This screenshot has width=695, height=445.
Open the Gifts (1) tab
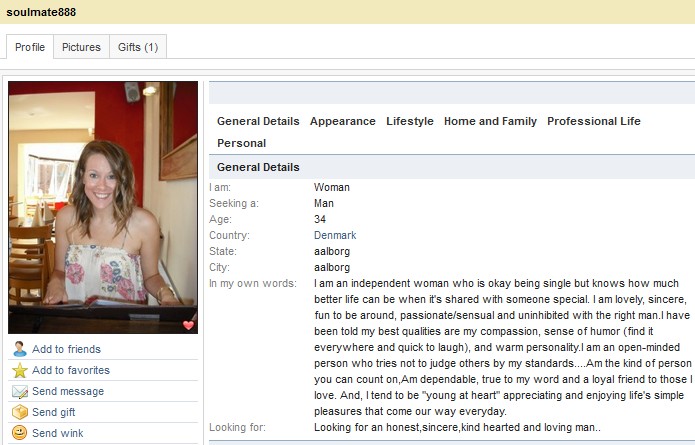tap(138, 47)
